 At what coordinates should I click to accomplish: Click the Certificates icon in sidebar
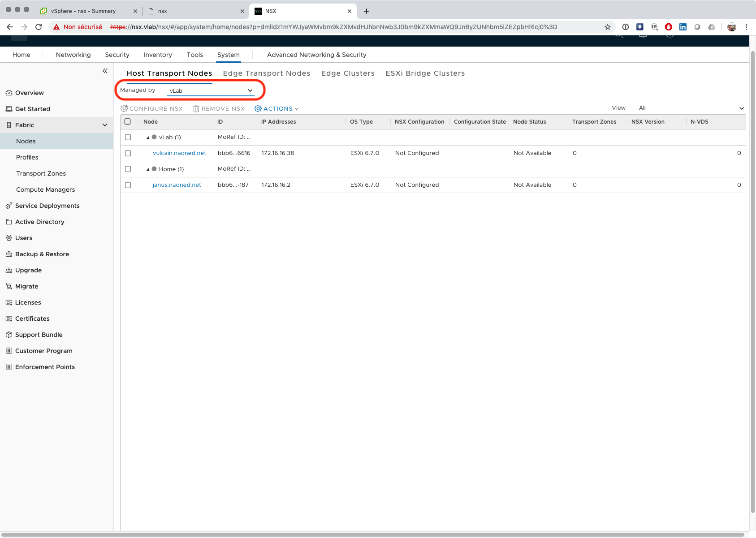(x=9, y=318)
